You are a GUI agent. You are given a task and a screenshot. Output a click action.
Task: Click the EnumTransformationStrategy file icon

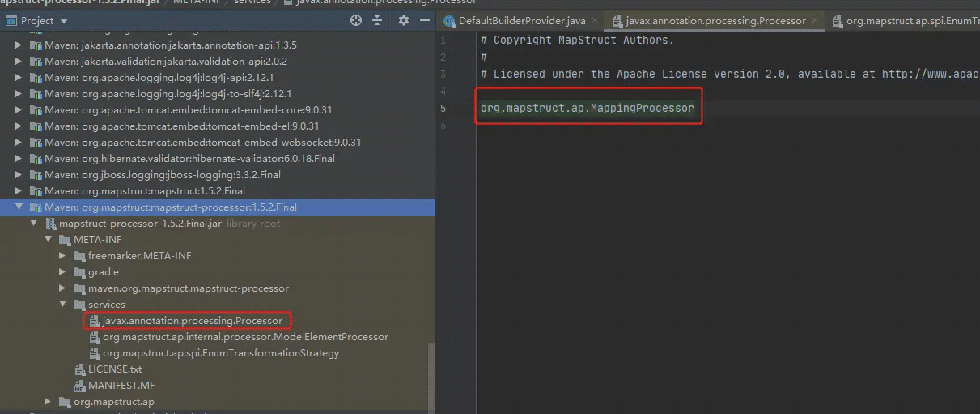(95, 353)
